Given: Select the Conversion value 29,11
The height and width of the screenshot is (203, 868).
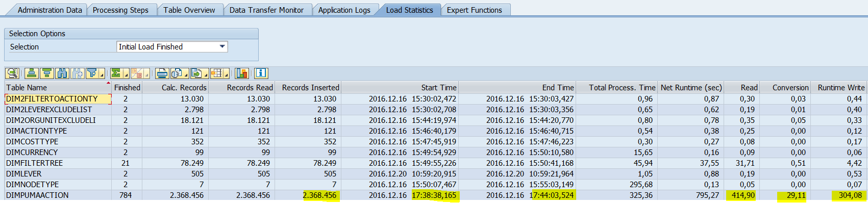Looking at the screenshot, I should point(796,195).
